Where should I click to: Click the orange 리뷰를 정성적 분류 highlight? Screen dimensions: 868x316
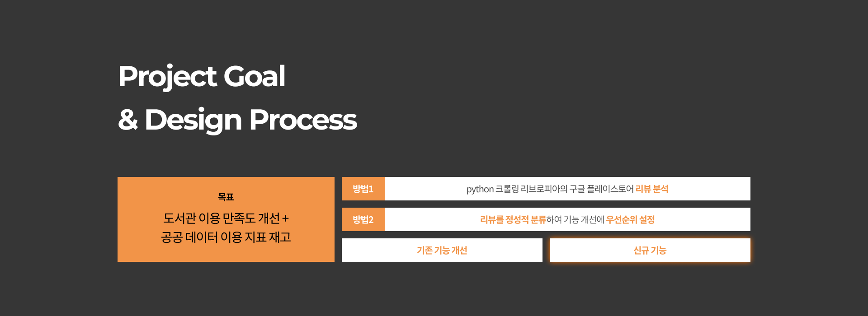[513, 220]
